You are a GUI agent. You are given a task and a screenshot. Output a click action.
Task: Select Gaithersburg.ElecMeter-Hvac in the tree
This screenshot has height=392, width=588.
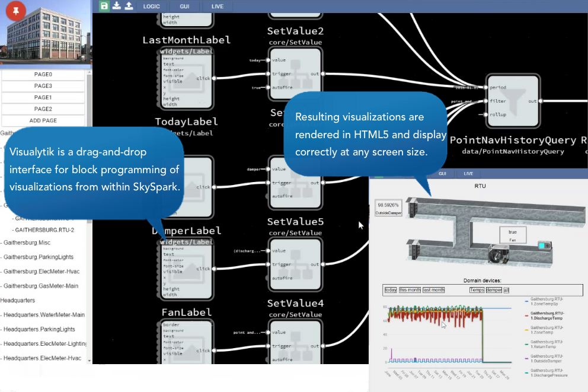[x=41, y=271]
